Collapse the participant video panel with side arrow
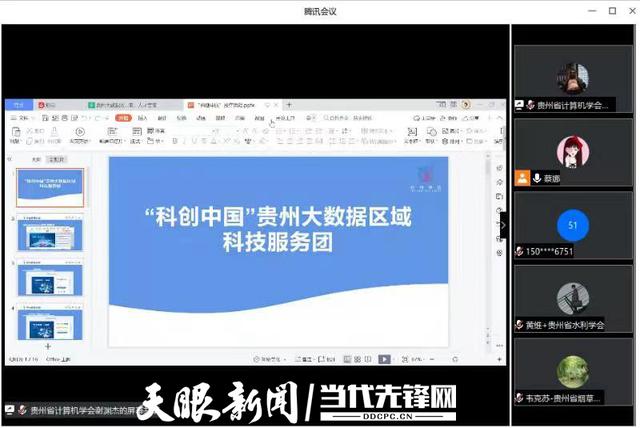This screenshot has width=640, height=428. (x=502, y=225)
